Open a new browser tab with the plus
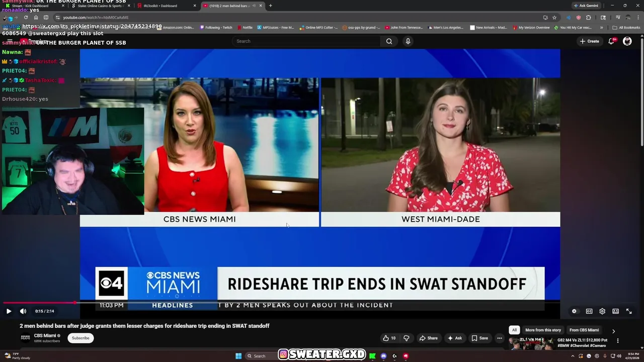 point(271,6)
